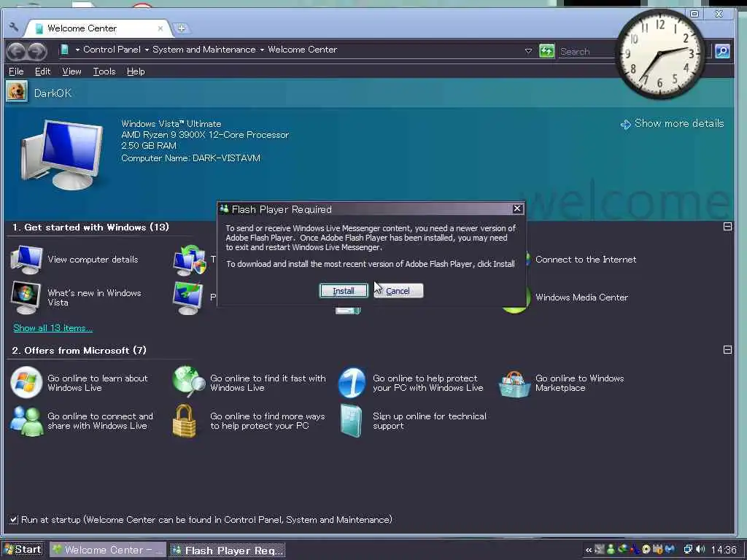Click the network monitors tray icon
Screen dimensions: 747x560
[x=688, y=550]
